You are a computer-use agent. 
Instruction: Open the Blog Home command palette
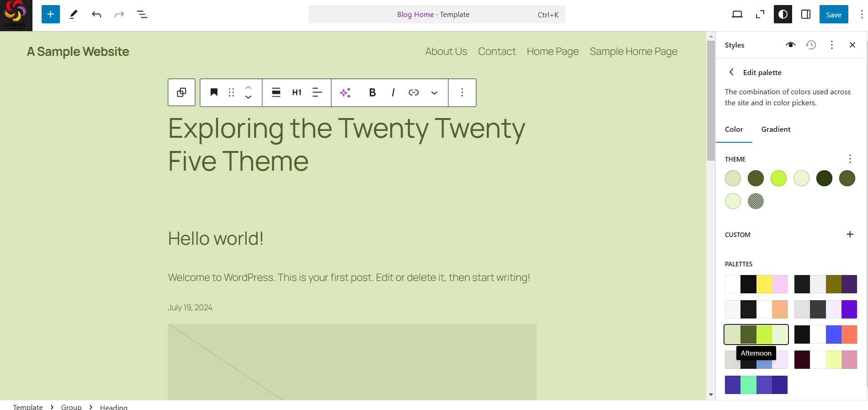(437, 14)
